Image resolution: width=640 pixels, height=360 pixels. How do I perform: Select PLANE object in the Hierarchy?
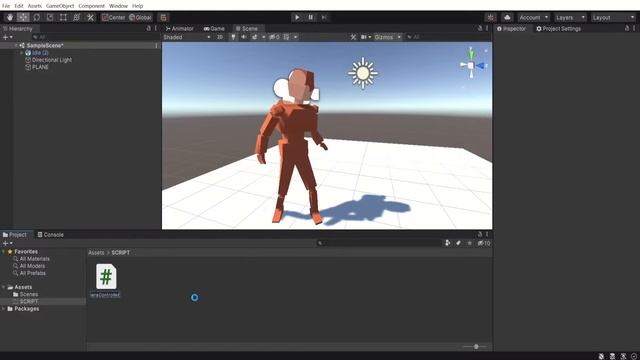(40, 67)
